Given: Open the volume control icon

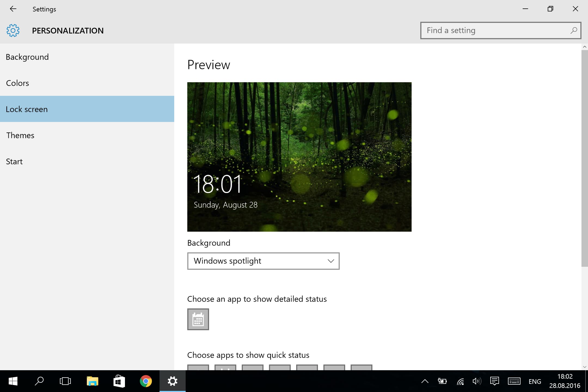Looking at the screenshot, I should 477,381.
